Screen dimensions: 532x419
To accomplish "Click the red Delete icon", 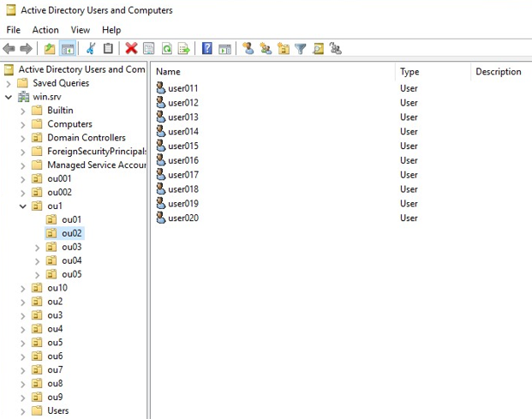I will (131, 49).
